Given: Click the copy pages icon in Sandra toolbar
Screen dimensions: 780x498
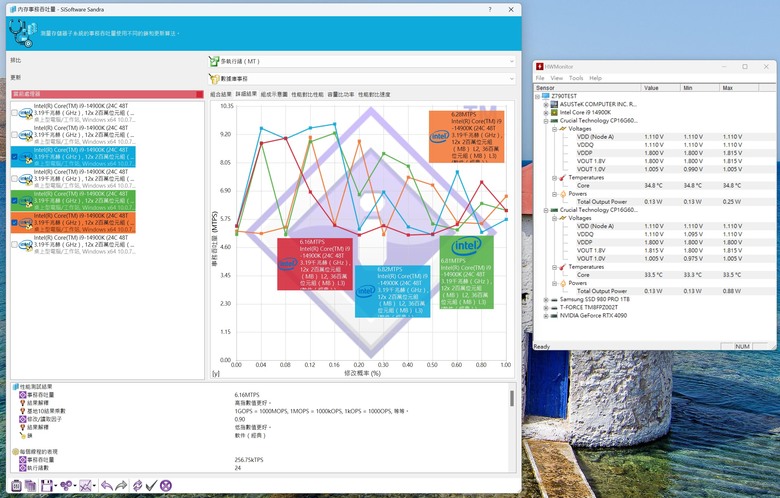Looking at the screenshot, I should [x=30, y=486].
